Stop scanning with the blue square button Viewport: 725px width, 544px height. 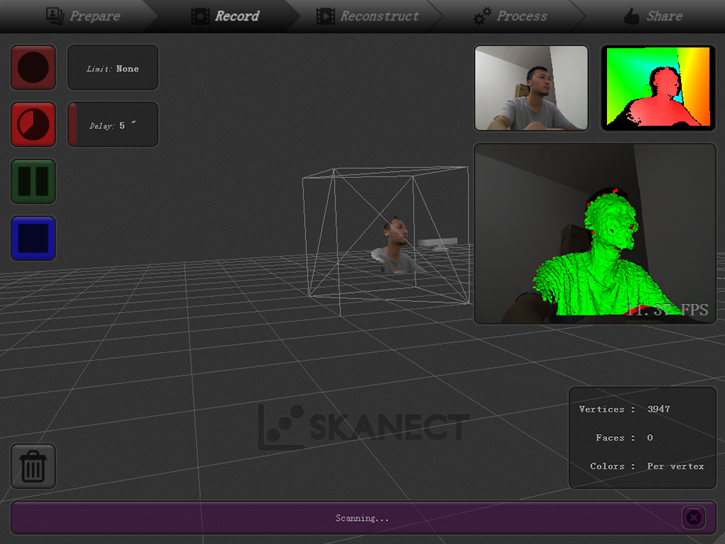pyautogui.click(x=33, y=238)
